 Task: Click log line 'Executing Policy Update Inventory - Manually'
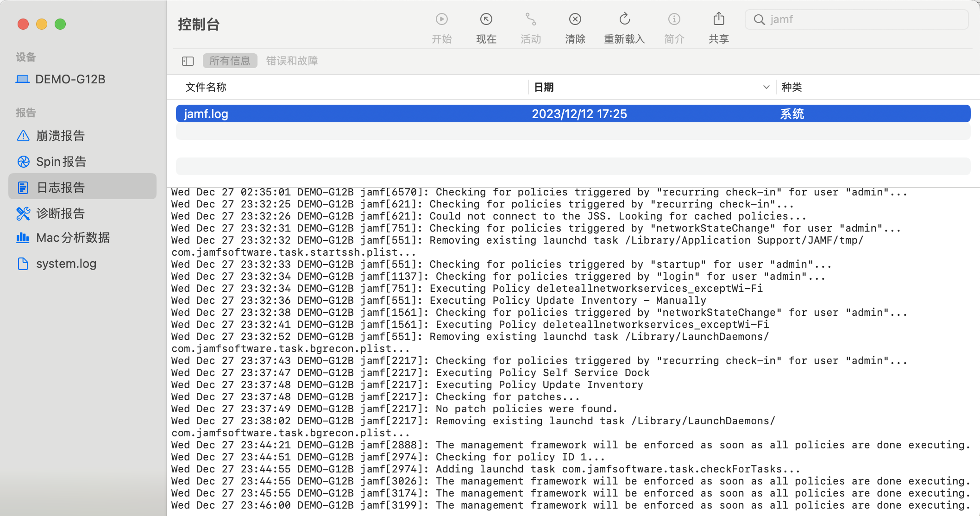[439, 301]
